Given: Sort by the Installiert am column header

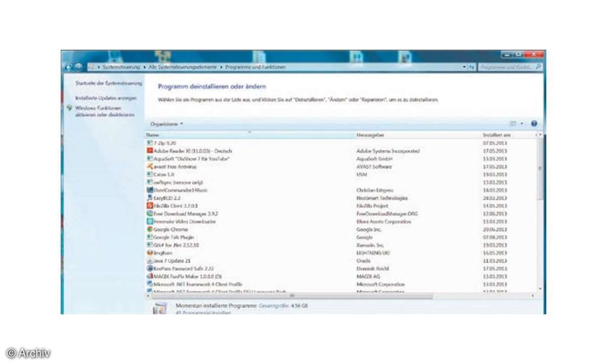Looking at the screenshot, I should coord(508,135).
